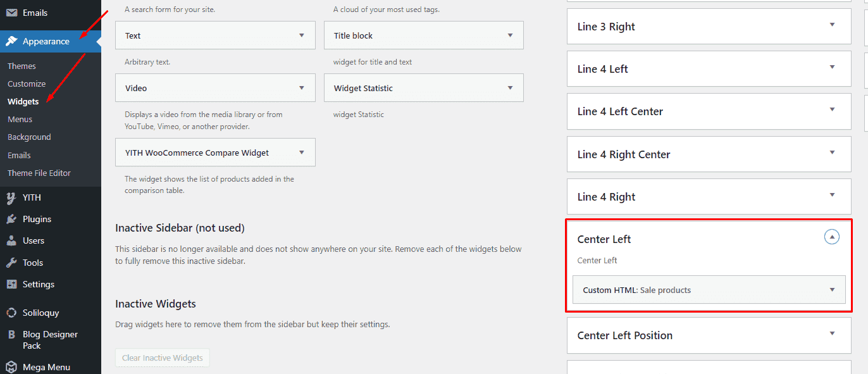This screenshot has height=374, width=868.
Task: Expand the Custom HTML Sale products widget
Action: (832, 290)
